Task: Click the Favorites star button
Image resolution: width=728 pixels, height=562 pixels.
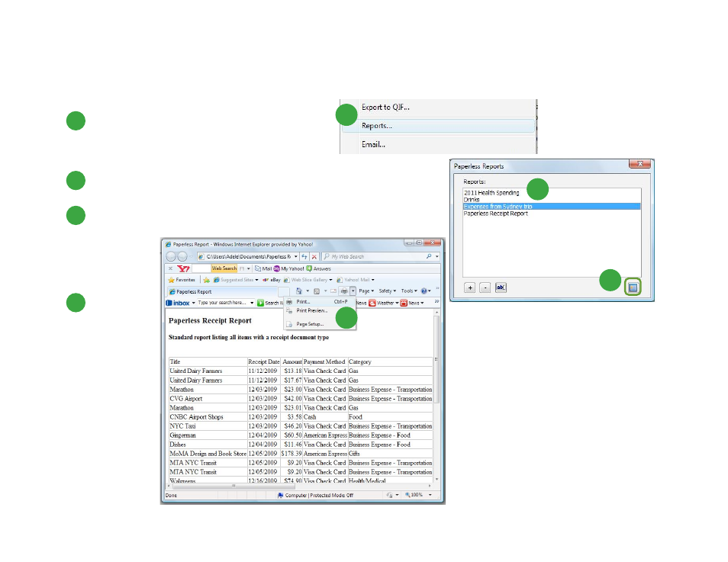Action: point(181,280)
